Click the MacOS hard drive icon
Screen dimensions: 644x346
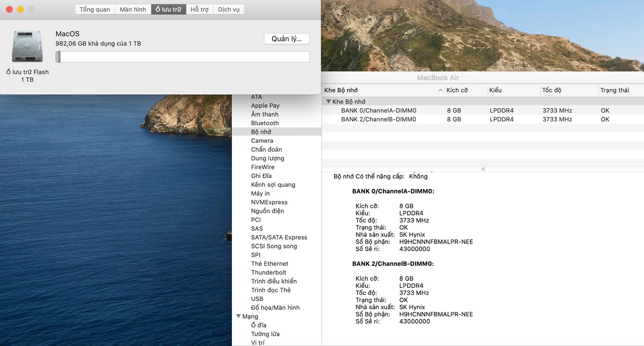[27, 46]
